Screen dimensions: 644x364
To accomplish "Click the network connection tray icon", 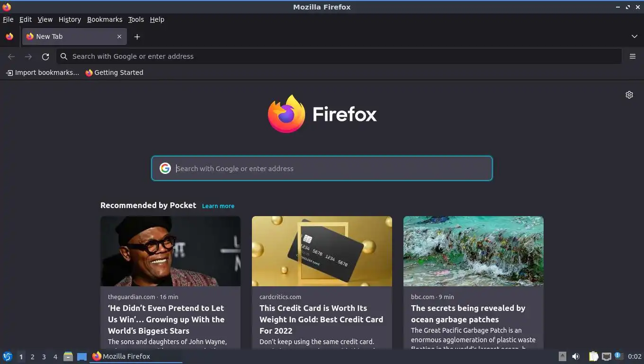I will coord(607,356).
